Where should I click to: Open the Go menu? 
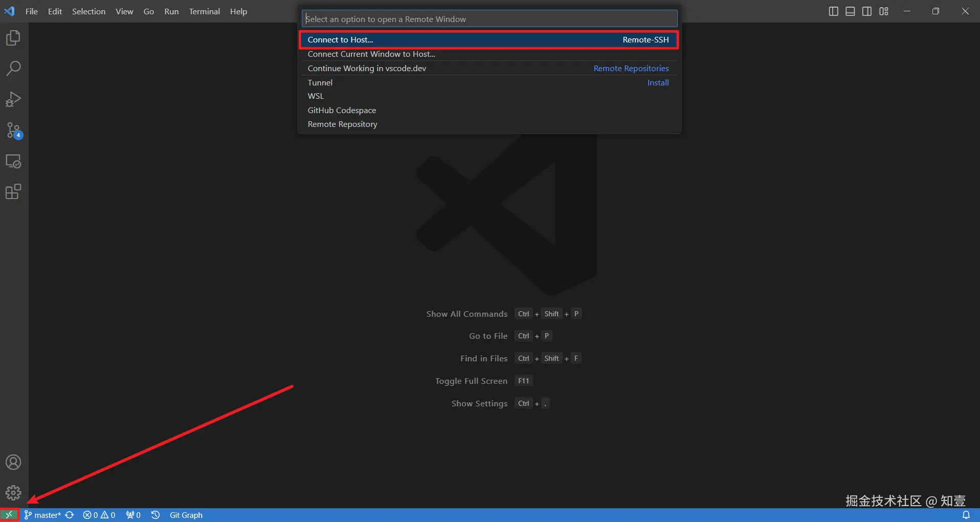[x=149, y=11]
